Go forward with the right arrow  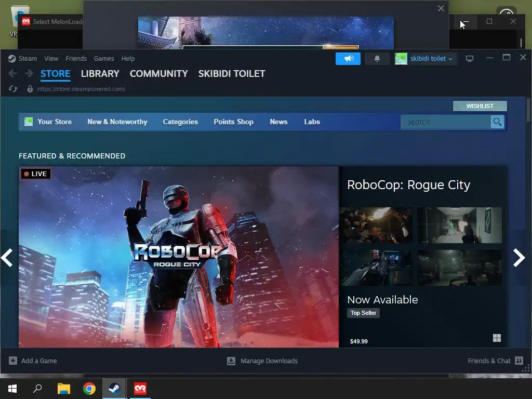point(29,73)
